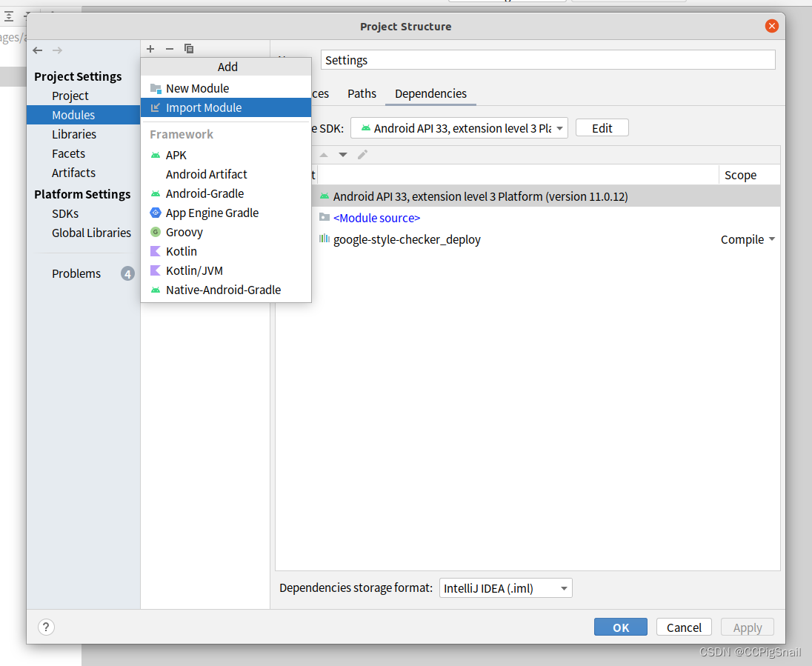The image size is (812, 666).
Task: Choose Groovy framework entry
Action: tap(226, 232)
